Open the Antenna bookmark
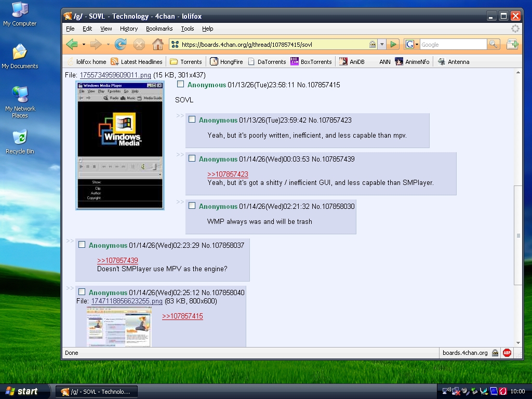The height and width of the screenshot is (399, 532). click(454, 62)
